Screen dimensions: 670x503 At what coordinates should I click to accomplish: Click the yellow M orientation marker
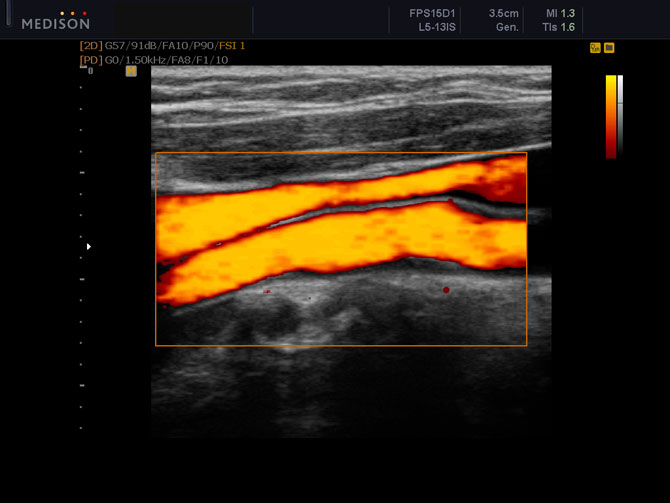pyautogui.click(x=131, y=71)
